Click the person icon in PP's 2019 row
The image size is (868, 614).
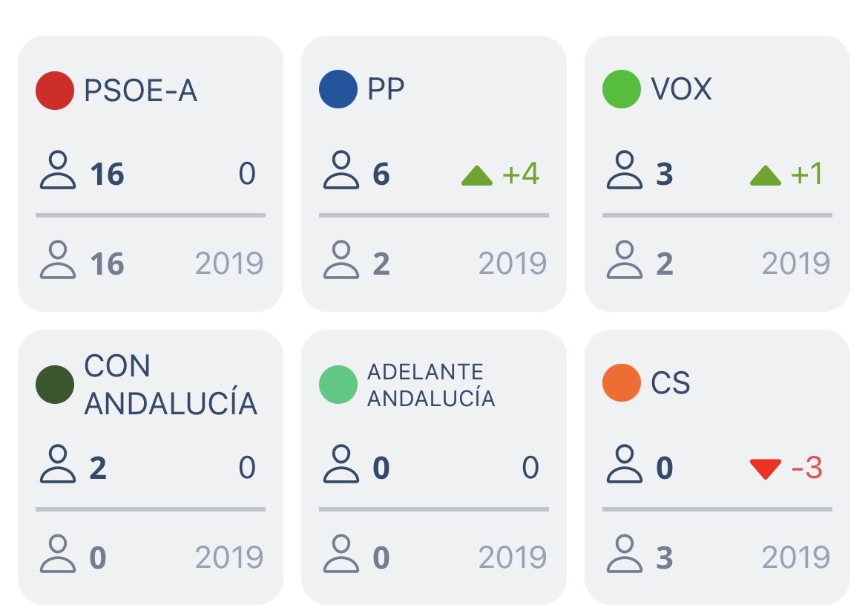(341, 261)
